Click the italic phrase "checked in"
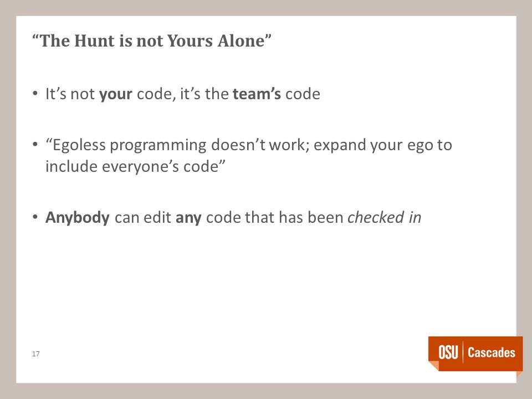Screen dimensions: 532x399 click(385, 217)
